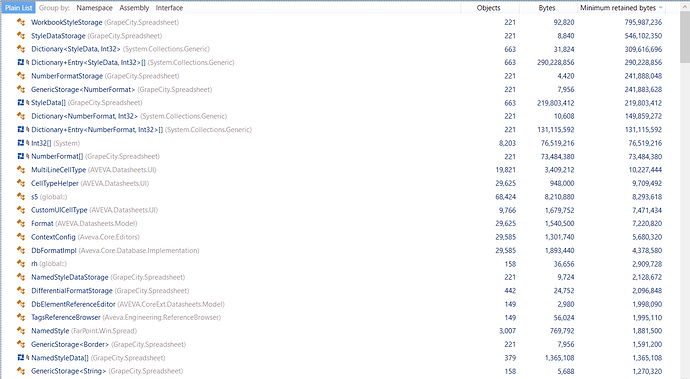The height and width of the screenshot is (379, 690).
Task: Click the array icon next to StyleData[]
Action: click(x=21, y=103)
